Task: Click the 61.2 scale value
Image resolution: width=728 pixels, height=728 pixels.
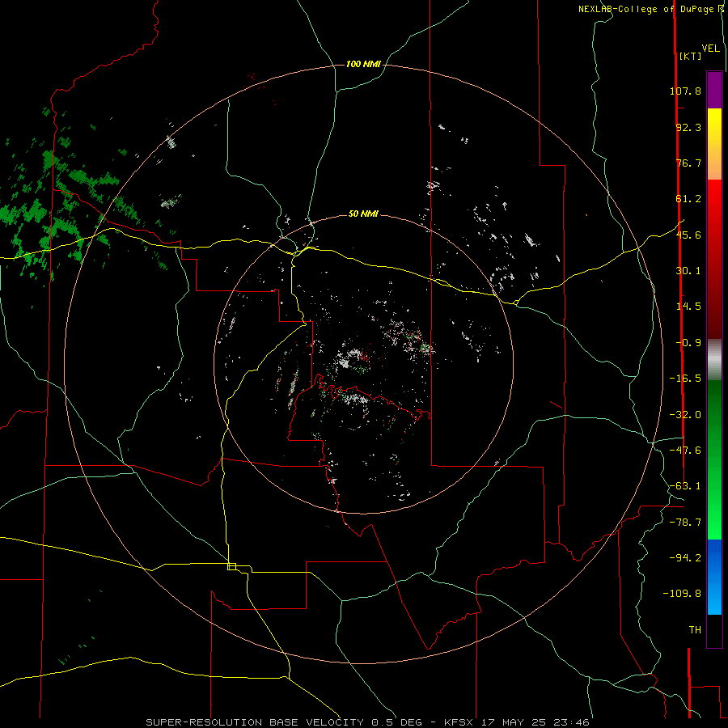Action: (x=688, y=199)
